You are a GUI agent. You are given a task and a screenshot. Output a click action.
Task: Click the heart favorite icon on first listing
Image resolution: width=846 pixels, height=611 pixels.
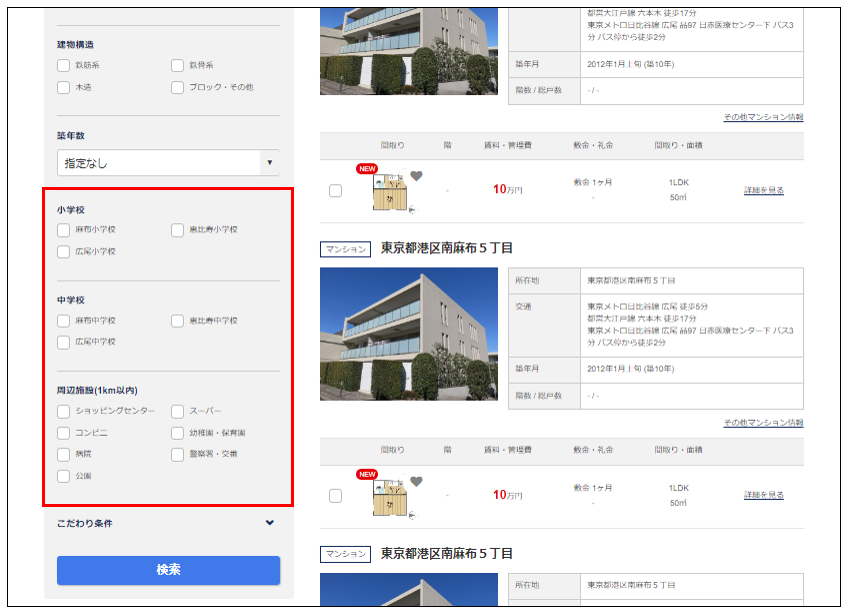(416, 177)
